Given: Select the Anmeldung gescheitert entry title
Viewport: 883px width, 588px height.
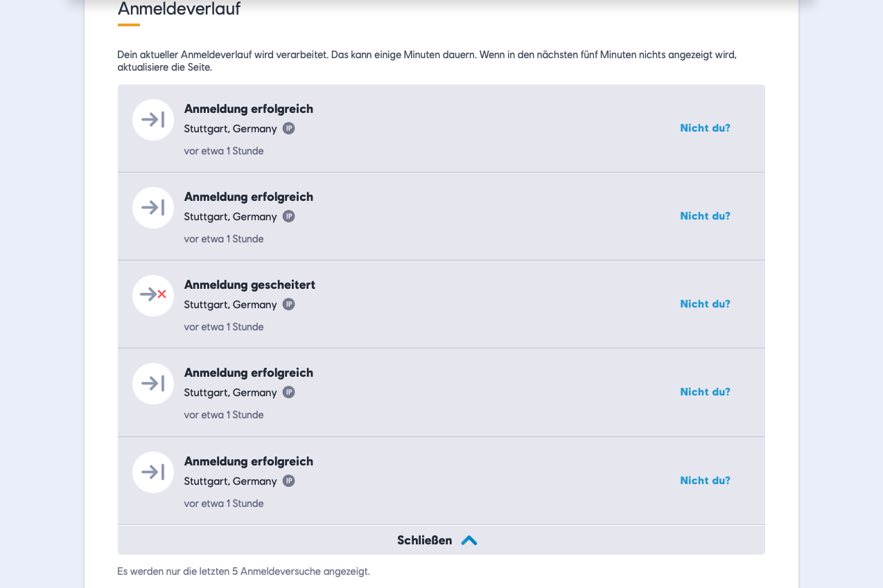Looking at the screenshot, I should (250, 285).
